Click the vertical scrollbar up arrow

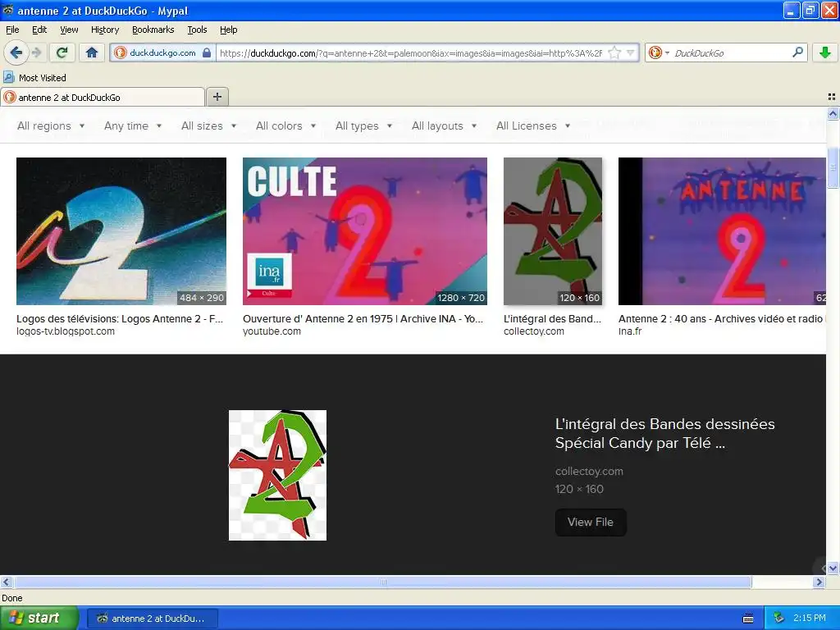(833, 113)
